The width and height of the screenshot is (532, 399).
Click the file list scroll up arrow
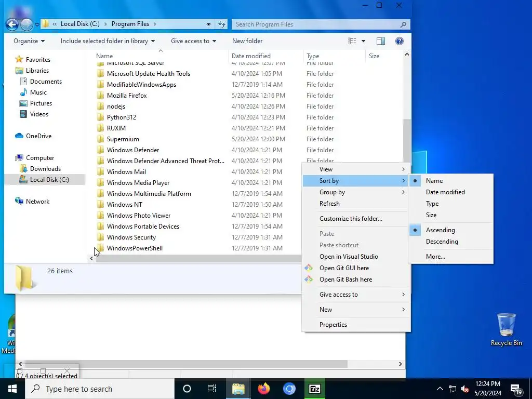[407, 54]
